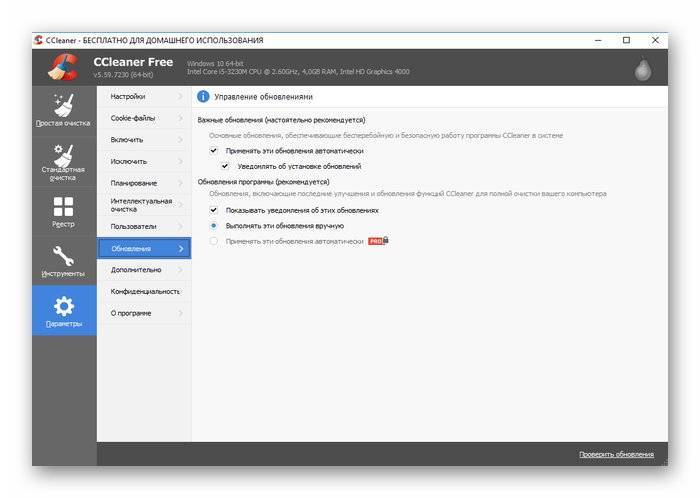Viewport: 700px width, 498px height.
Task: Click chevron next to Интеллектуальная очистка
Action: pos(180,205)
